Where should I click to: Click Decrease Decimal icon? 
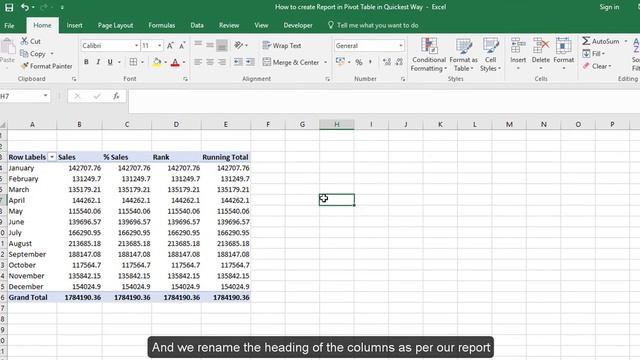(x=399, y=62)
